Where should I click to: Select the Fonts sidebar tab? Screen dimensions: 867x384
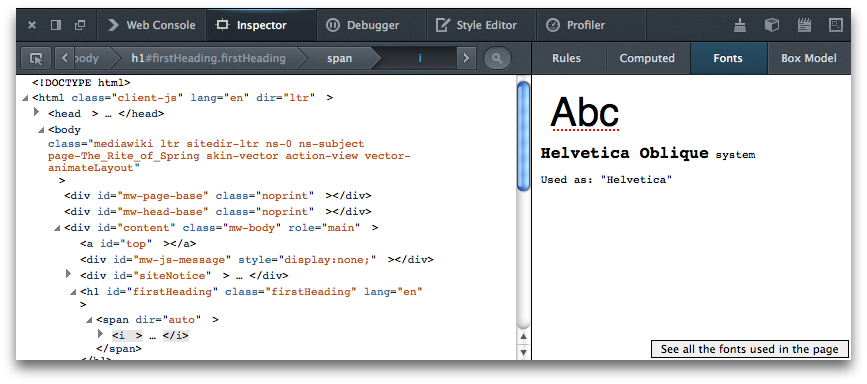[728, 58]
